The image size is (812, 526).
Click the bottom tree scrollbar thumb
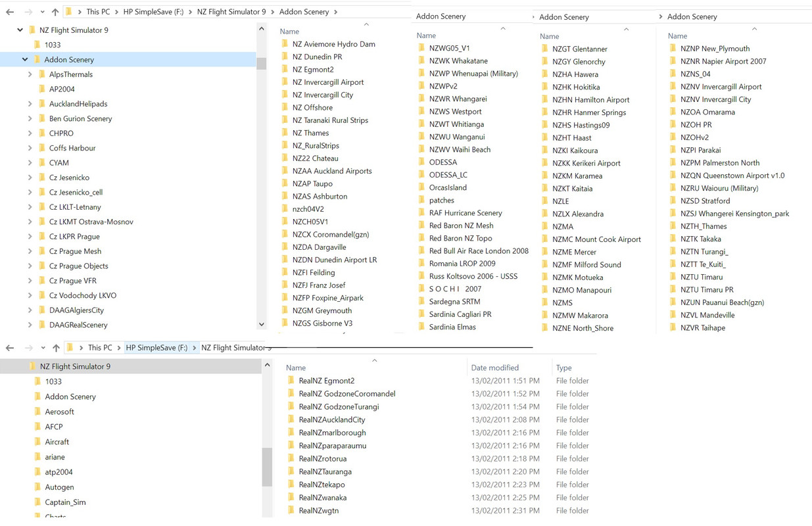pos(267,466)
